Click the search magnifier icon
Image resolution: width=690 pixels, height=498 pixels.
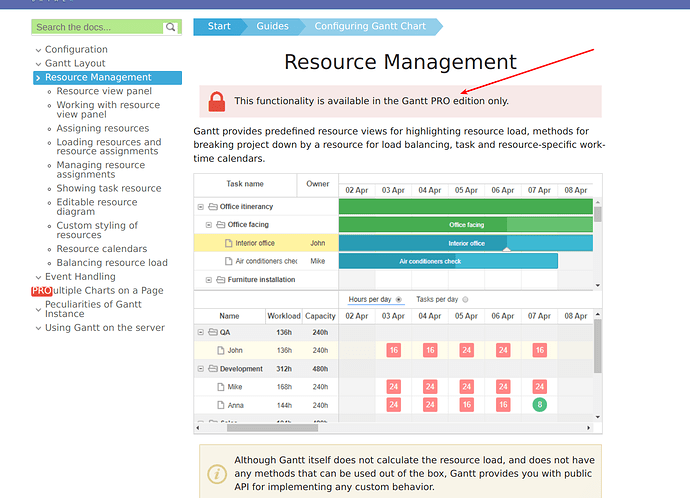point(171,27)
